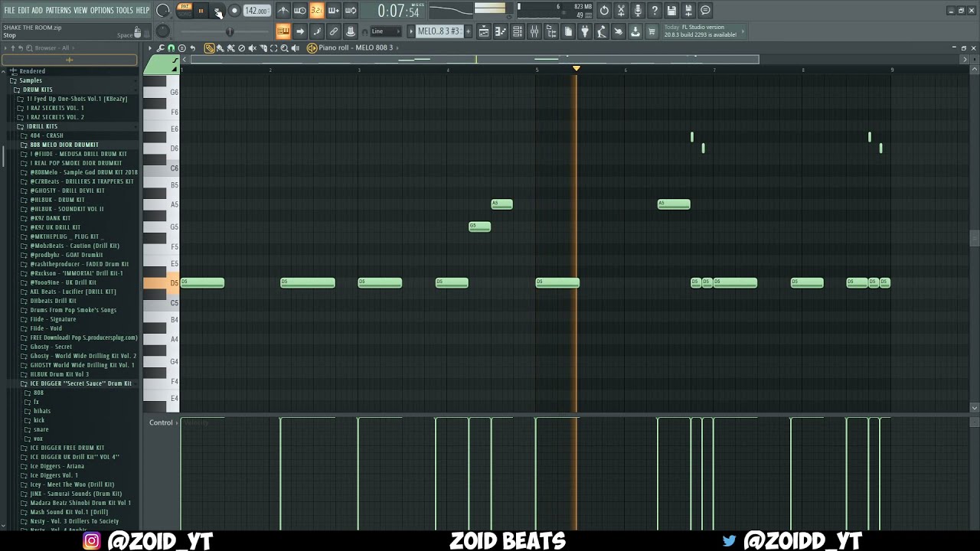Add a new pattern with plus button
980x551 pixels.
(x=467, y=31)
